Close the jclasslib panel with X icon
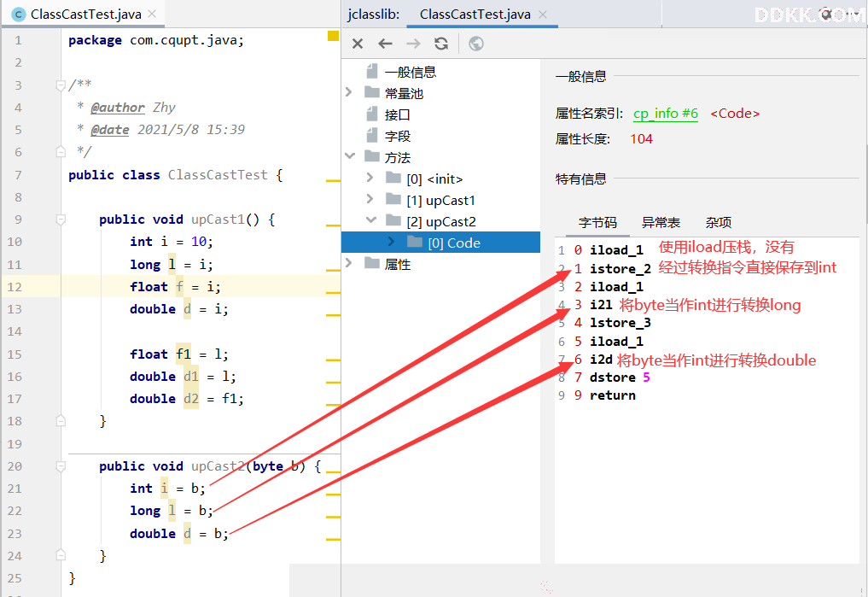 click(x=358, y=44)
